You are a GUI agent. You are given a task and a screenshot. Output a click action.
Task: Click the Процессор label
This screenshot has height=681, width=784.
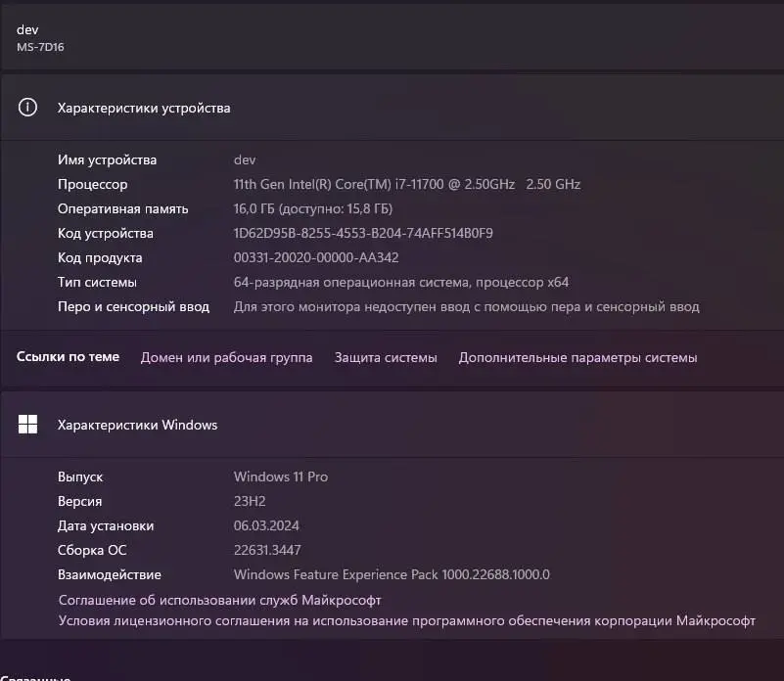[93, 185]
